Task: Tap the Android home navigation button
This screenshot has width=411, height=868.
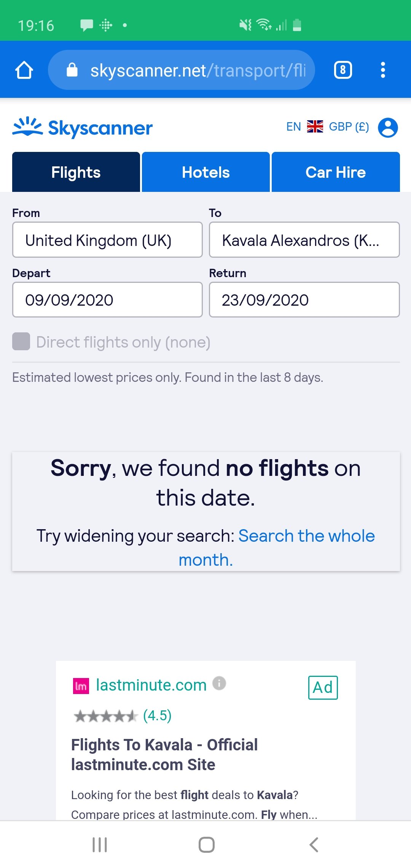Action: [206, 844]
